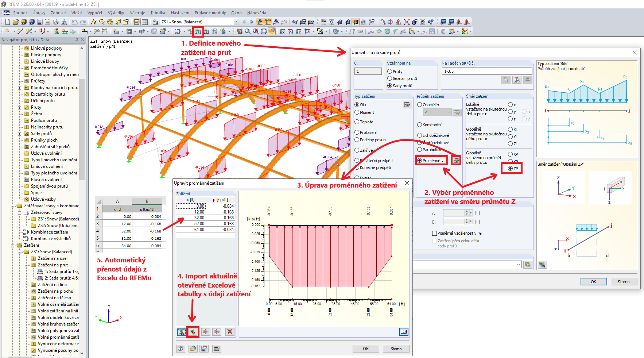Enable Poměrná vzdálenost v % checkbox
This screenshot has height=358, width=644.
point(434,233)
